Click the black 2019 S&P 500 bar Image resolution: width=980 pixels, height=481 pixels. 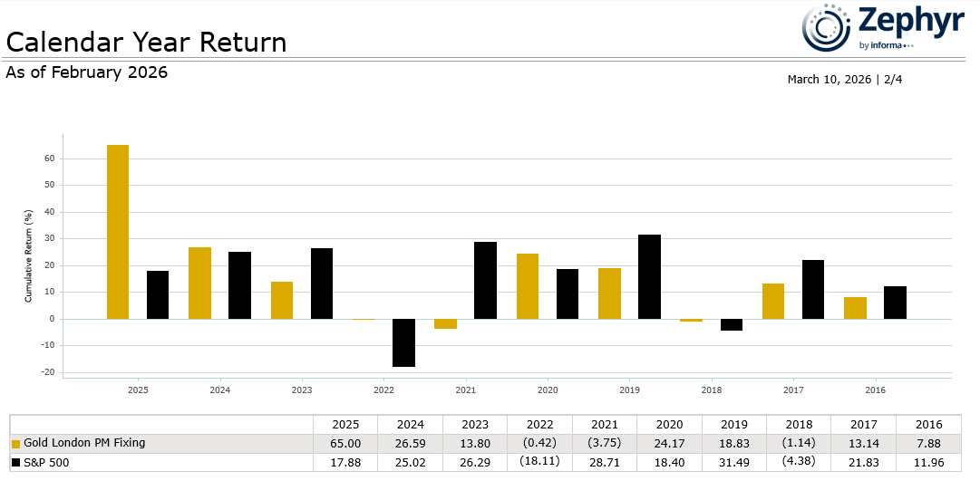[649, 276]
